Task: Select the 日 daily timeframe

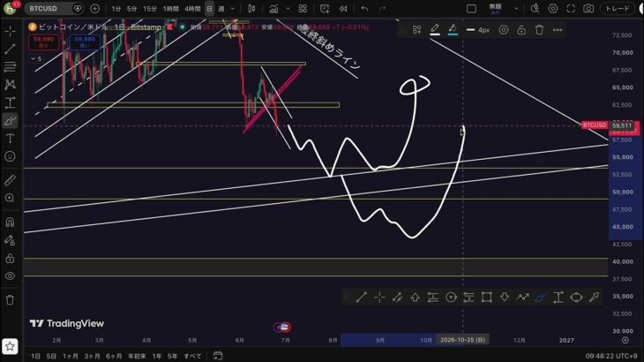Action: 209,9
